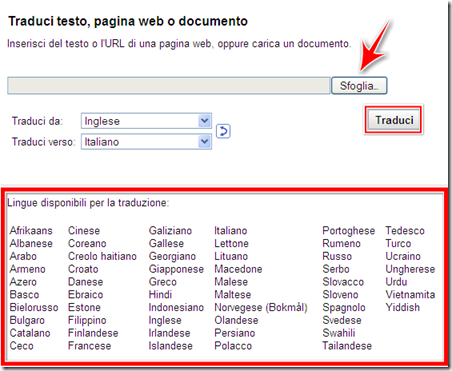Select Irlandese language entry
The height and width of the screenshot is (371, 452).
point(170,333)
